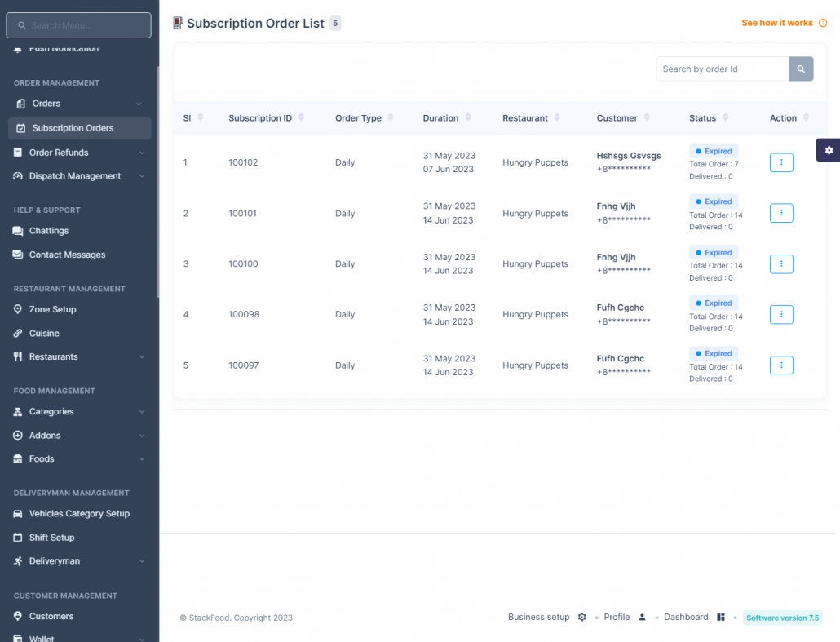The width and height of the screenshot is (840, 642).
Task: Click the list count badge 5
Action: click(x=335, y=23)
